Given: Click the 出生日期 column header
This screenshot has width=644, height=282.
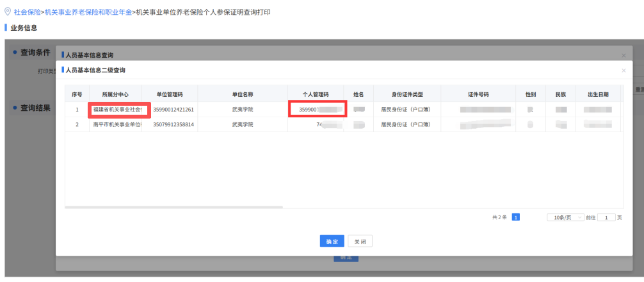Looking at the screenshot, I should point(598,94).
